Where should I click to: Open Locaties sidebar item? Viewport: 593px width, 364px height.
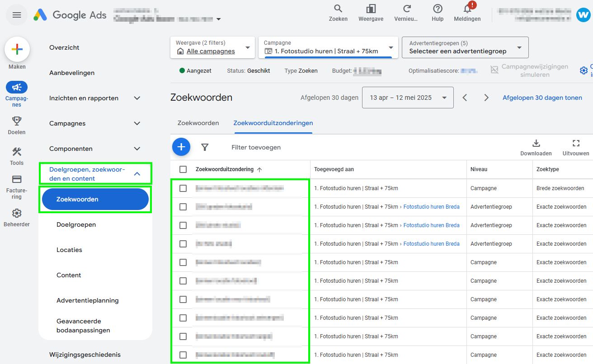(x=69, y=250)
